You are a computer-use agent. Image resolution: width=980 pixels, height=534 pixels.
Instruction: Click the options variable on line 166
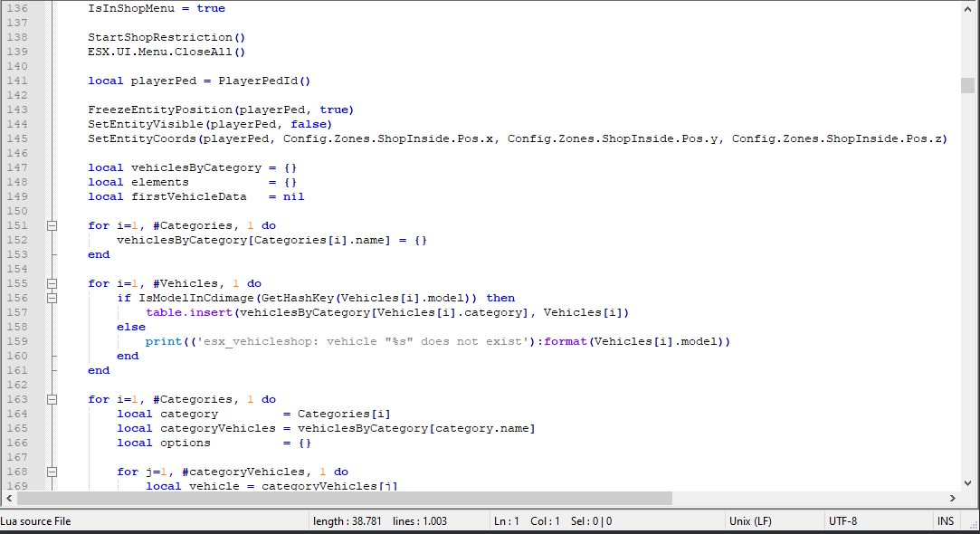(185, 443)
